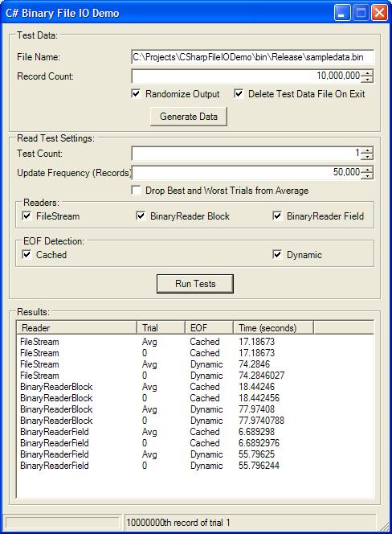This screenshot has width=392, height=534.
Task: Sort by Time (seconds) column header
Action: (273, 327)
